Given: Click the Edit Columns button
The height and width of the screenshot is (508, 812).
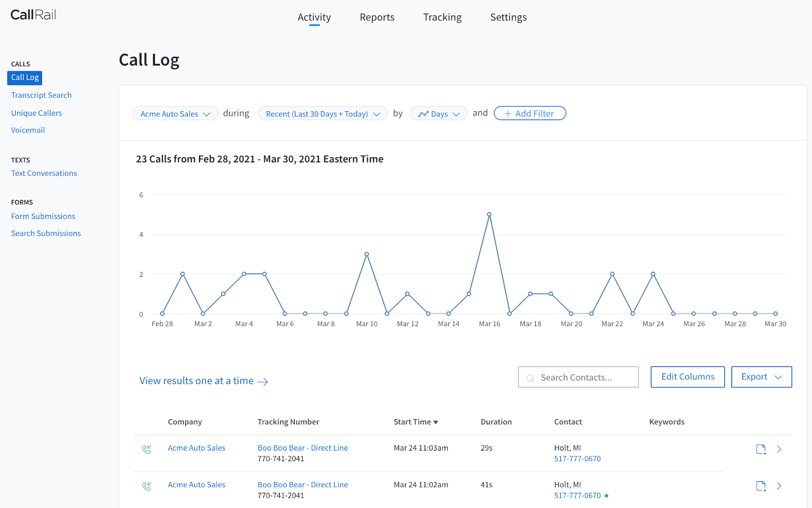Looking at the screenshot, I should pyautogui.click(x=688, y=377).
